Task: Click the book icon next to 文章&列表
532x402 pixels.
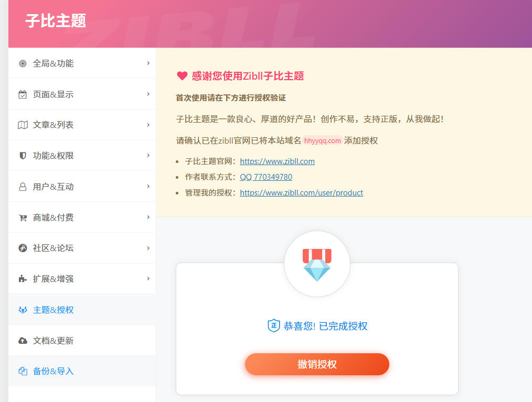Action: point(23,125)
